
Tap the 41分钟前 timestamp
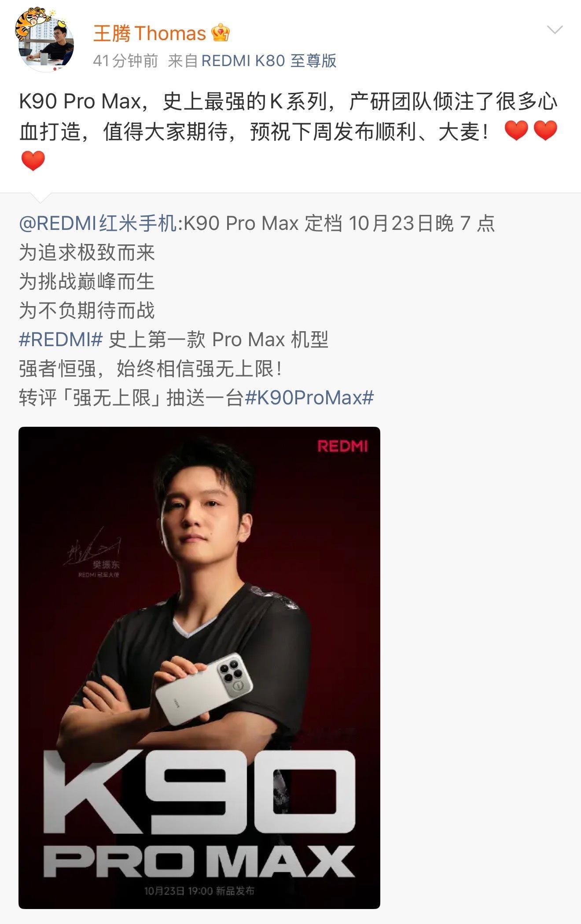pos(125,61)
